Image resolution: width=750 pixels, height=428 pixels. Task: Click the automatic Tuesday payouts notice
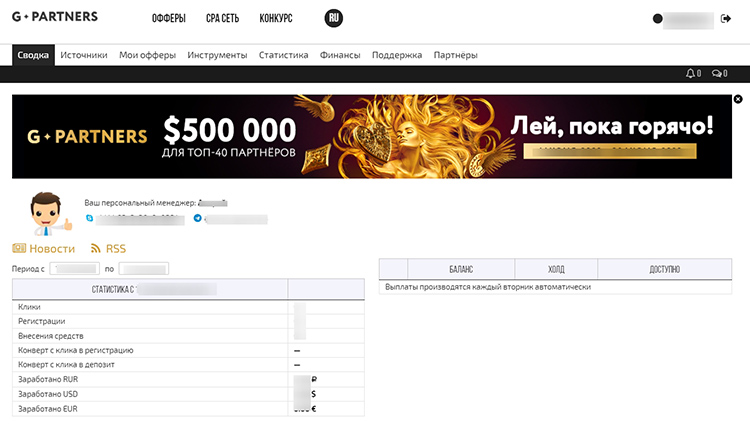[488, 287]
